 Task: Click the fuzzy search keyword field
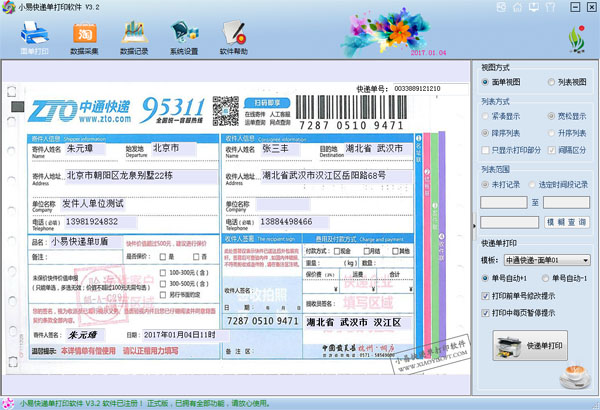(510, 222)
